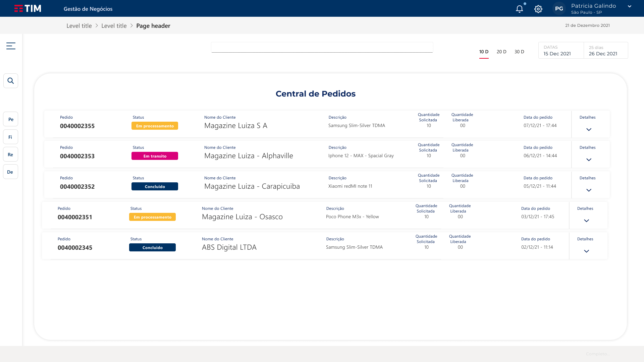
Task: Click Concluido badge for Magazine Luiza - Carapicuiba
Action: coord(155,186)
